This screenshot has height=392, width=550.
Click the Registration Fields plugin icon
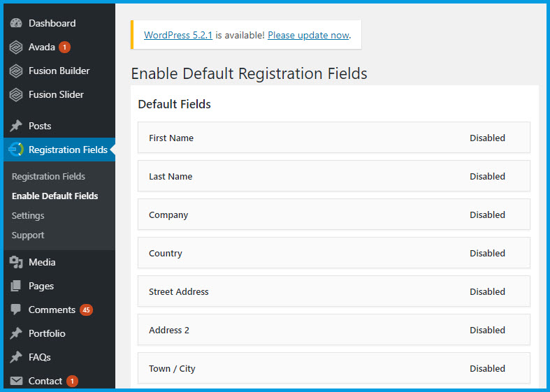[x=16, y=150]
